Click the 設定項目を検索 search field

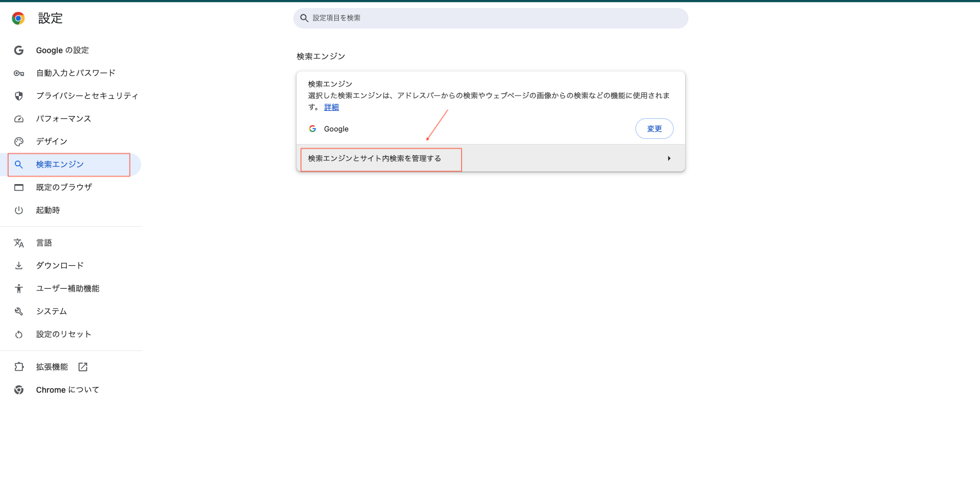click(491, 18)
